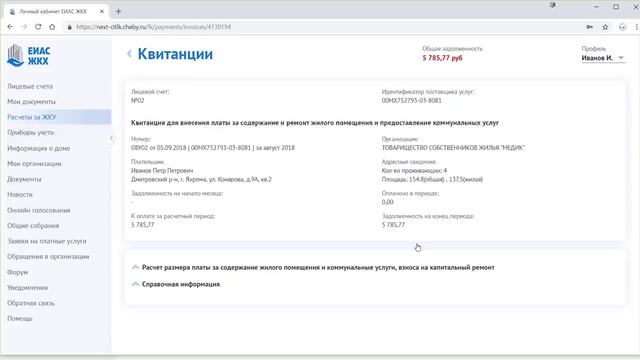Click the total debt amount 5 785,77 руб
Screen dimensions: 640x360
pyautogui.click(x=442, y=58)
